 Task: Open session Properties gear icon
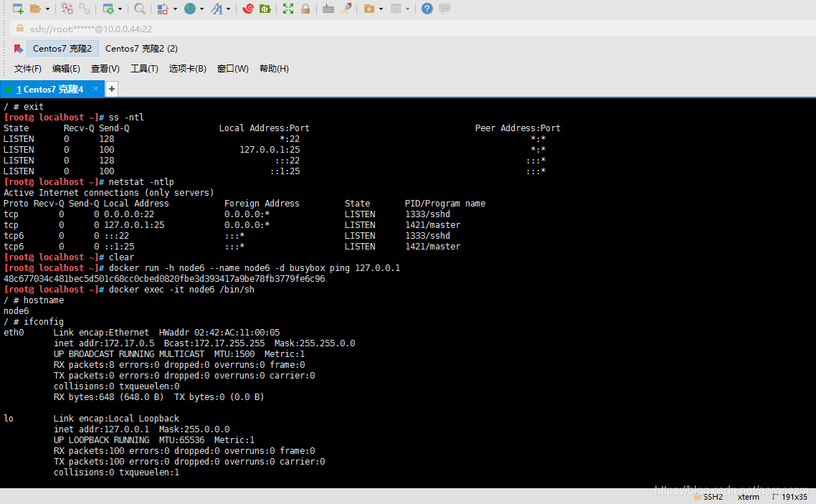pos(108,9)
